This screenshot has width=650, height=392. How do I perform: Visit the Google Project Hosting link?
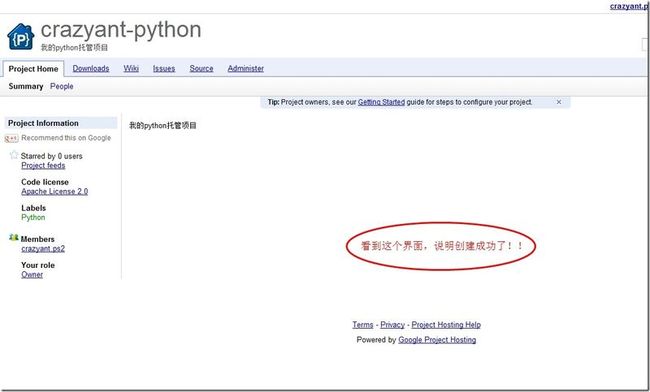437,340
